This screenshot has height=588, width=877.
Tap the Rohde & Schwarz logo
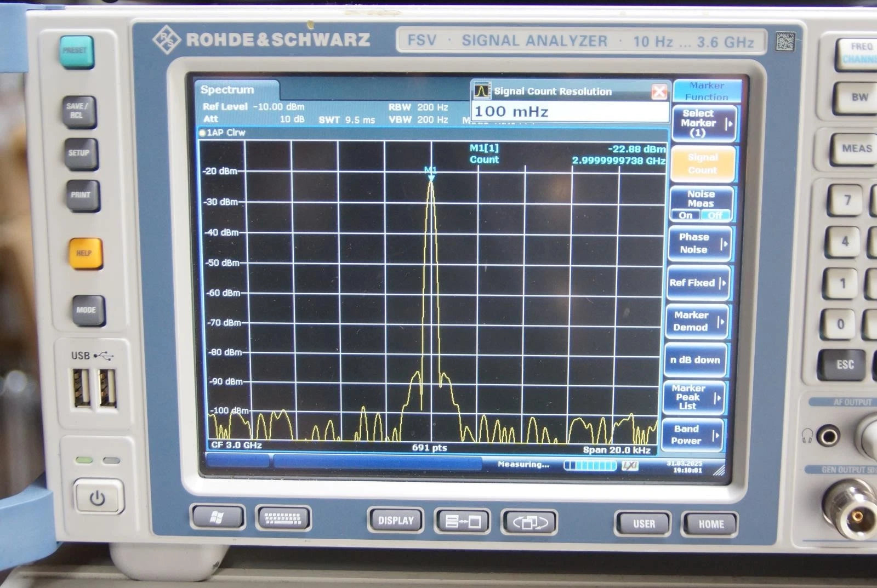click(x=166, y=39)
